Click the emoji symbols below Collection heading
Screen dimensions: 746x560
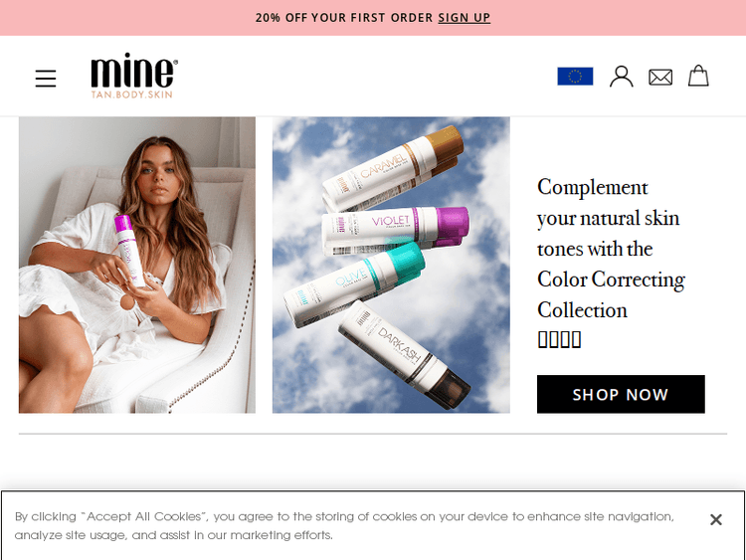[x=559, y=340]
